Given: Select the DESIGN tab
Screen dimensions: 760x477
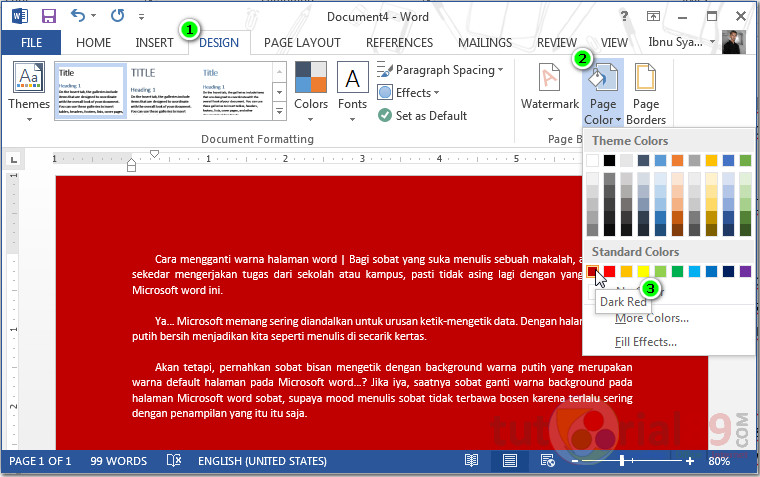Looking at the screenshot, I should (219, 43).
